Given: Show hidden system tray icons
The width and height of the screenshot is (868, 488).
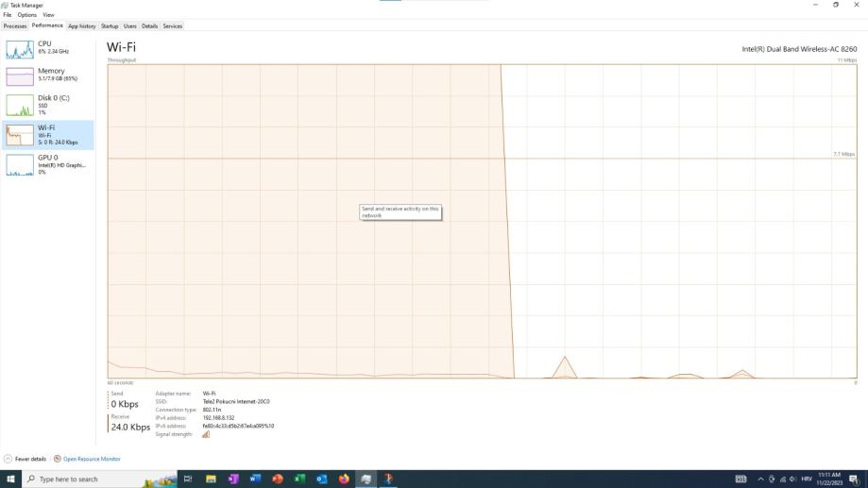Looking at the screenshot, I should [x=760, y=480].
